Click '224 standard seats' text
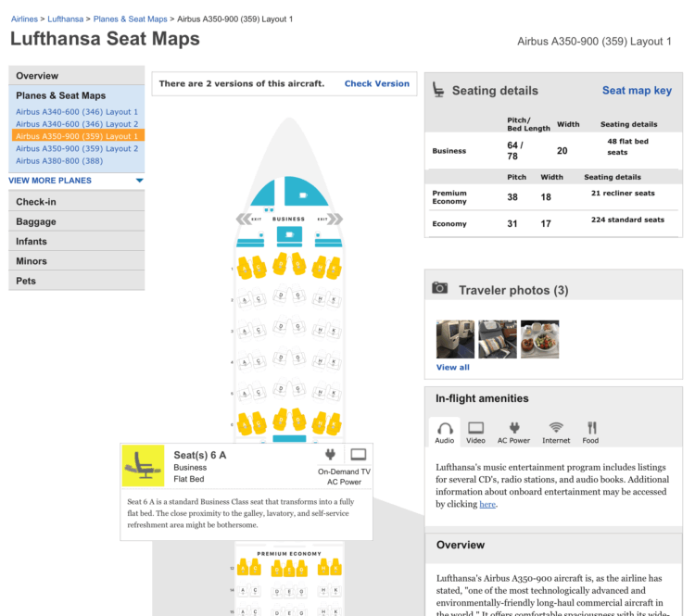This screenshot has width=695, height=616. click(x=627, y=220)
